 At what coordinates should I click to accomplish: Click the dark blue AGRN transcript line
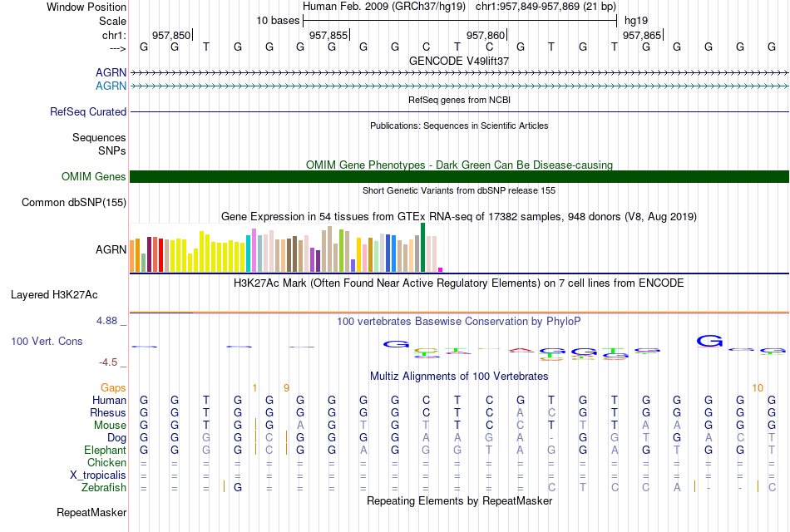(459, 73)
